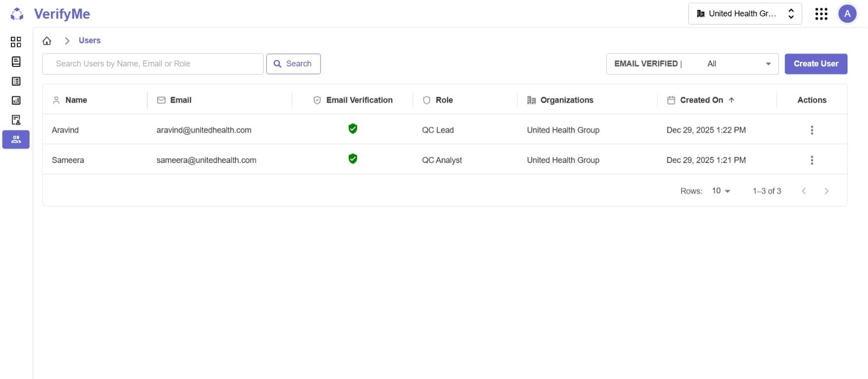Open actions menu for Aravind row
868x379 pixels.
pyautogui.click(x=812, y=130)
